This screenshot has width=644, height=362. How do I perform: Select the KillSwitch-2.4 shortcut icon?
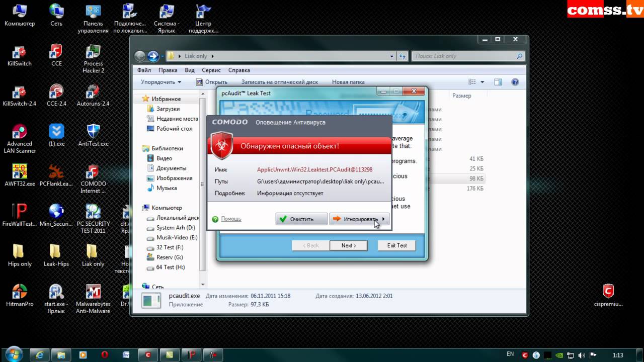pyautogui.click(x=19, y=96)
